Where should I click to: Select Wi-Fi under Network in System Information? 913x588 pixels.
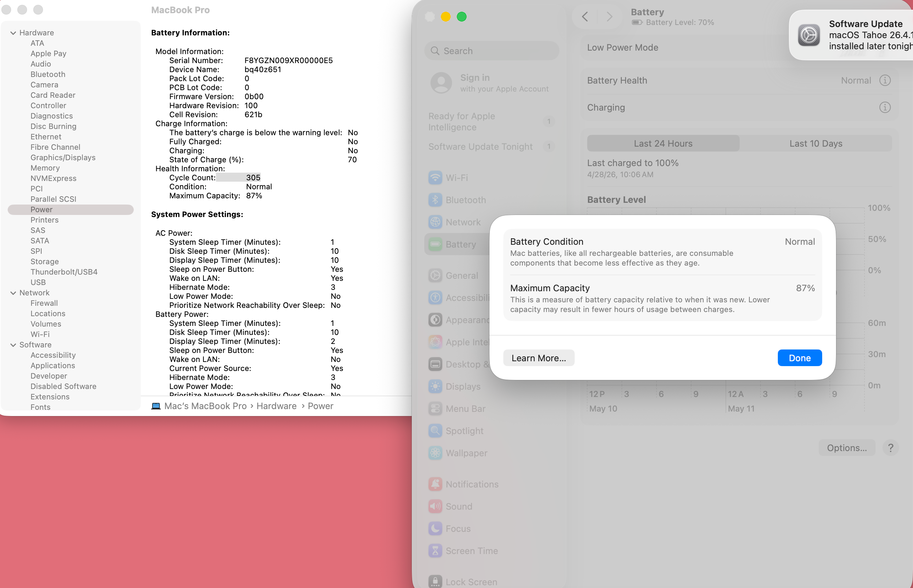click(x=40, y=334)
